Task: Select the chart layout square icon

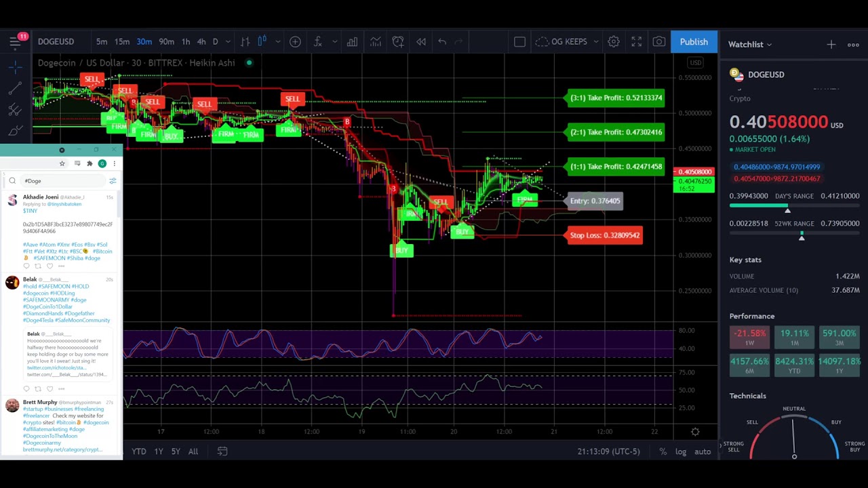Action: (519, 42)
